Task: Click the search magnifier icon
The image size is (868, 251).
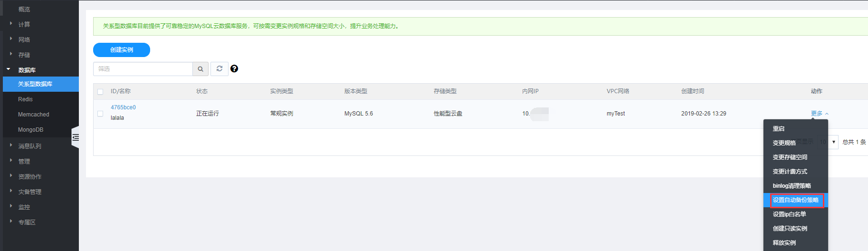Action: (x=200, y=69)
